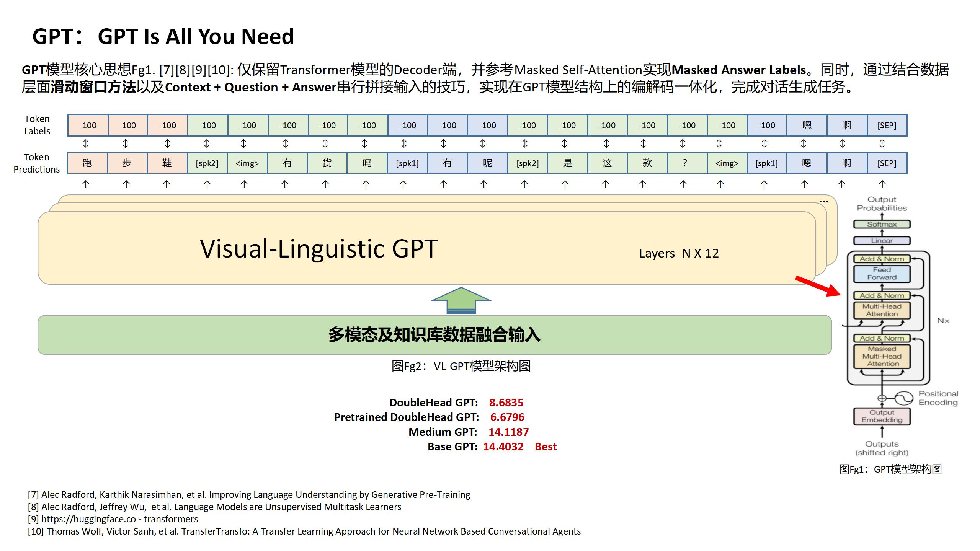Viewport: 980px width, 551px height.
Task: Click the Masked Multi-Head Attention block
Action: (x=882, y=356)
